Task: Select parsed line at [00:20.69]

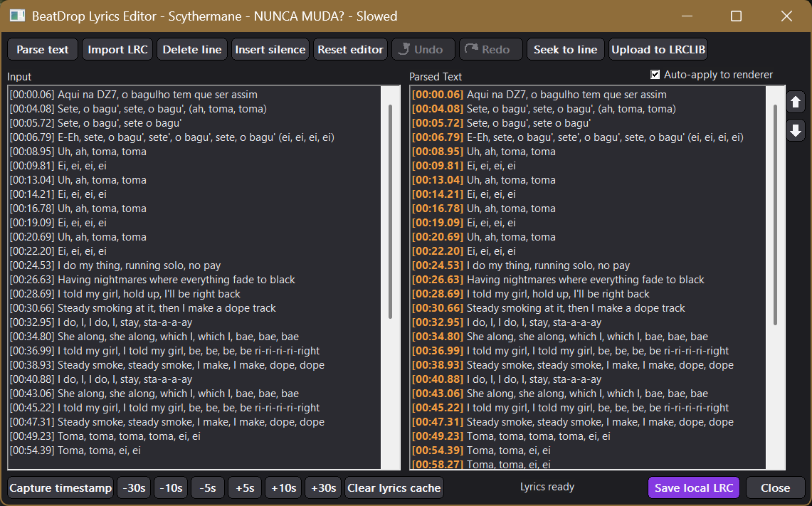Action: click(x=484, y=237)
